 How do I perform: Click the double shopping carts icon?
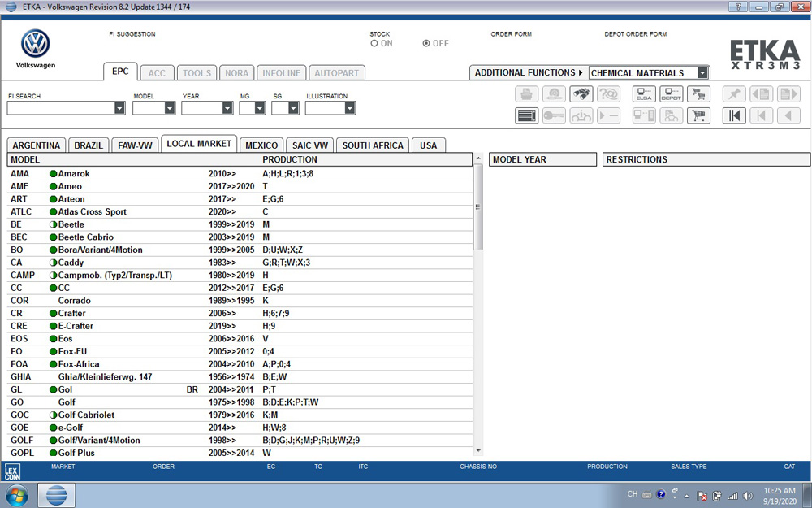pyautogui.click(x=698, y=94)
